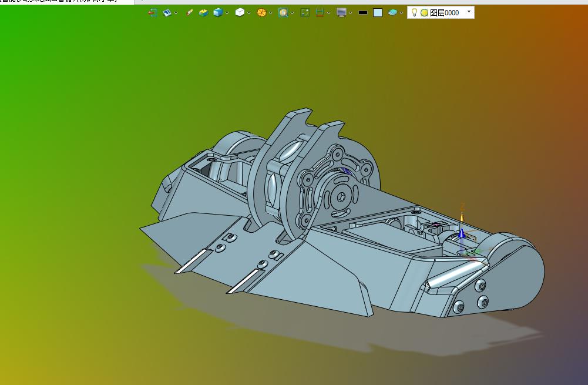Click the teal layer stack icon
This screenshot has height=385, width=588.
click(392, 13)
